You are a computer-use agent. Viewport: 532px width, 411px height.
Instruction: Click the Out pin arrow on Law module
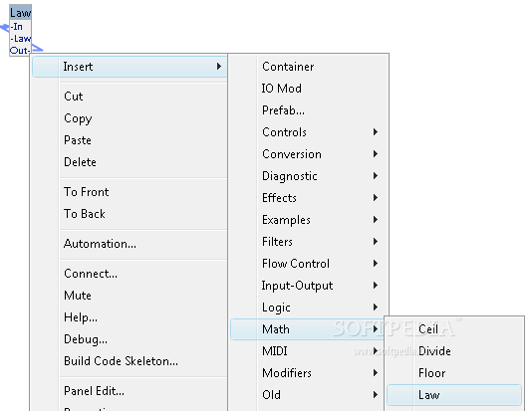coord(37,49)
